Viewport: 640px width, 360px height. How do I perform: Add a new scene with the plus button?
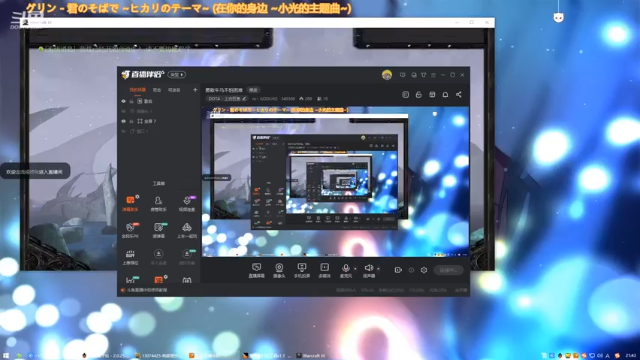pos(195,90)
